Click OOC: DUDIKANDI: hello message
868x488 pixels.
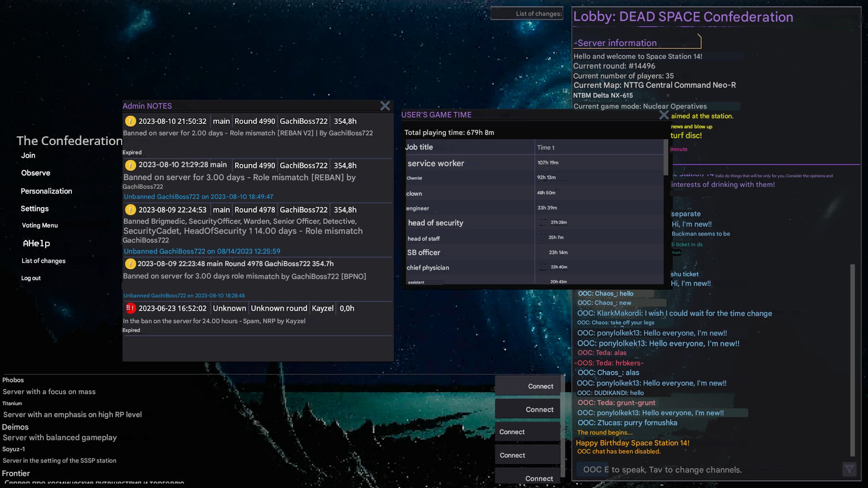610,393
